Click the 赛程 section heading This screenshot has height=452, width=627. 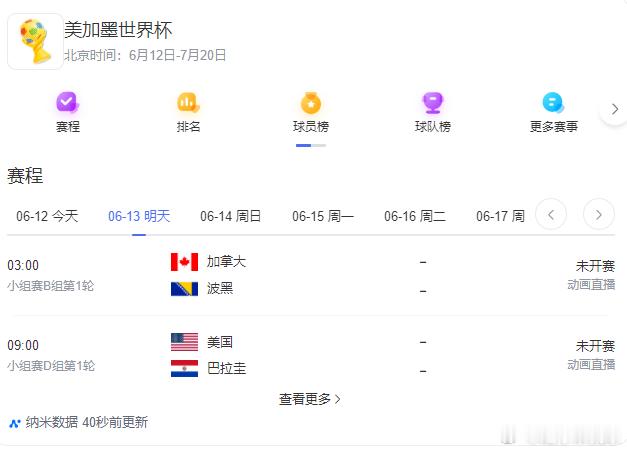coord(25,176)
